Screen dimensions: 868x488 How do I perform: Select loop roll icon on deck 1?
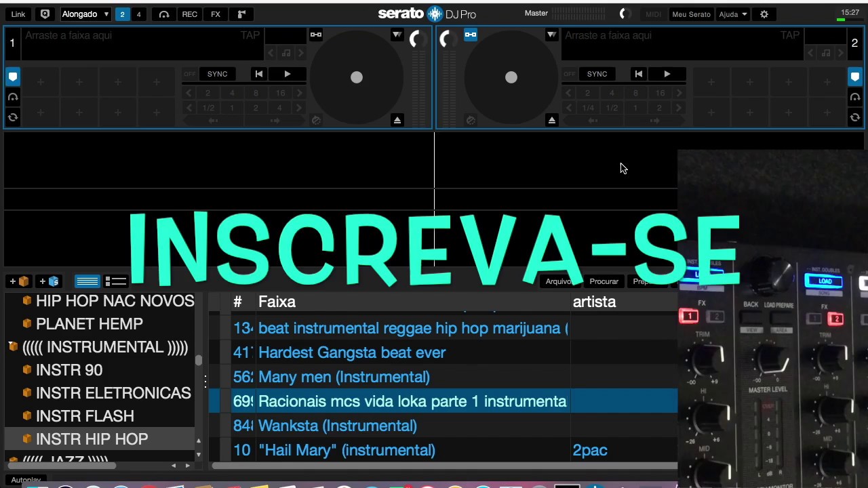pyautogui.click(x=13, y=118)
